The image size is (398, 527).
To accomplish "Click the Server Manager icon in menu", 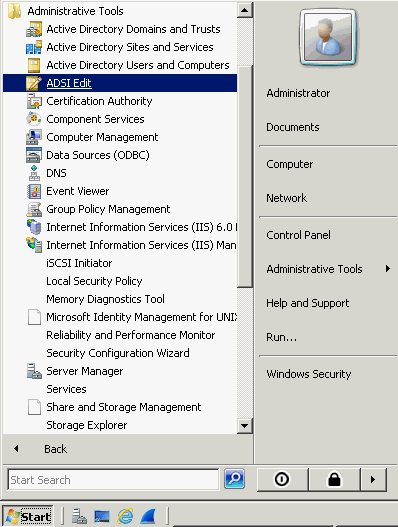I will tap(34, 371).
